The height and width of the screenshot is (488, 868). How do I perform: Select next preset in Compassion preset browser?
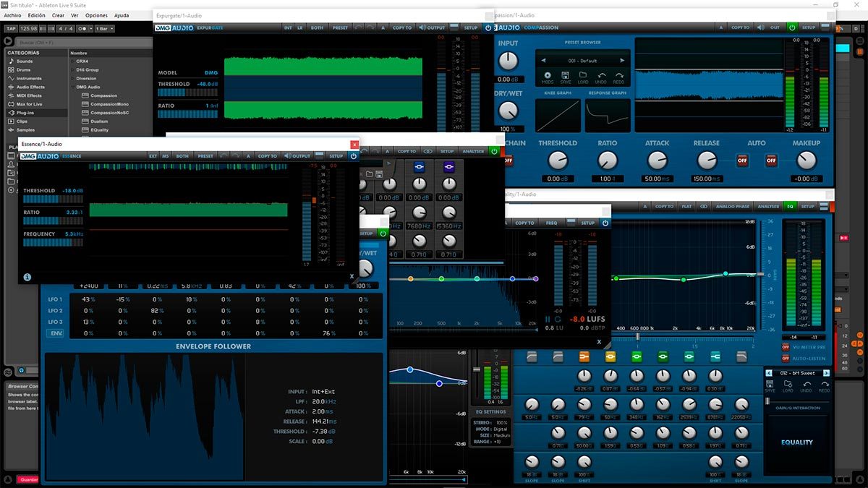(x=621, y=61)
